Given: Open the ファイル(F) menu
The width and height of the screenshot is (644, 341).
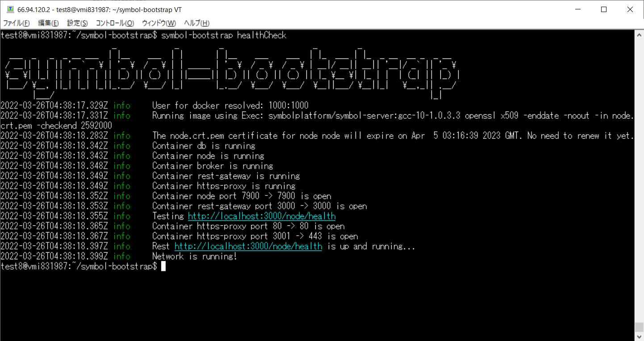Looking at the screenshot, I should pyautogui.click(x=17, y=23).
